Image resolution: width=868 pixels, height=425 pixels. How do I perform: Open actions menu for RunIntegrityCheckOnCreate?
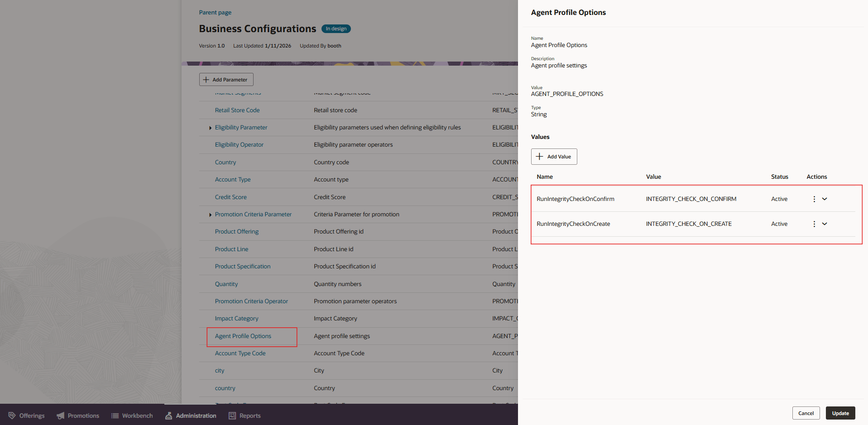(814, 224)
